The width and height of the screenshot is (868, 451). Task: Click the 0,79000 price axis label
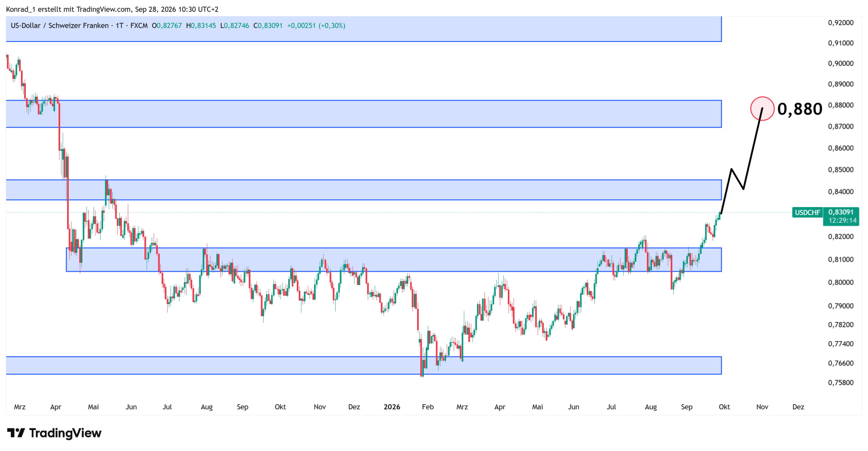[x=841, y=306]
